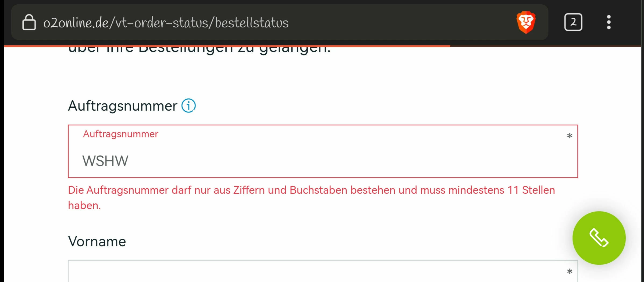The image size is (644, 282).
Task: Click the asterisk in the Auftragsnummer field
Action: tap(570, 136)
